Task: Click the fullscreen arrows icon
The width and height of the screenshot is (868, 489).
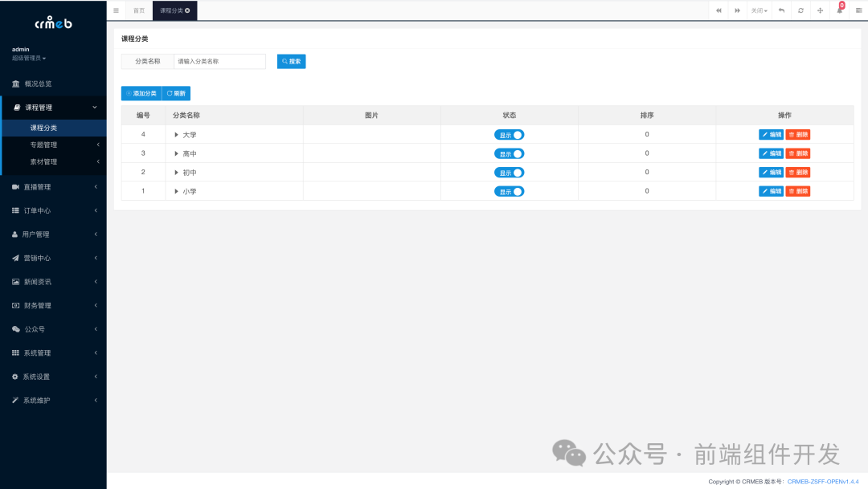Action: click(820, 10)
